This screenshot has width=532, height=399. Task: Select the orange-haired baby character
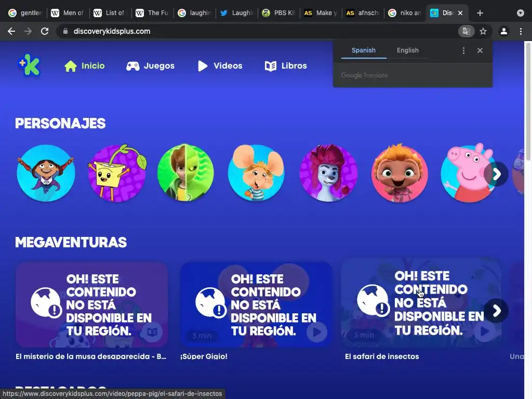coord(400,173)
